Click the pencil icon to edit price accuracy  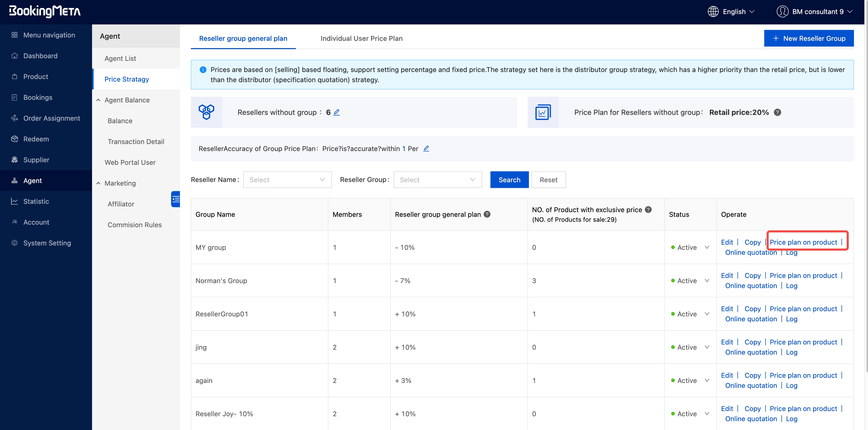(426, 148)
